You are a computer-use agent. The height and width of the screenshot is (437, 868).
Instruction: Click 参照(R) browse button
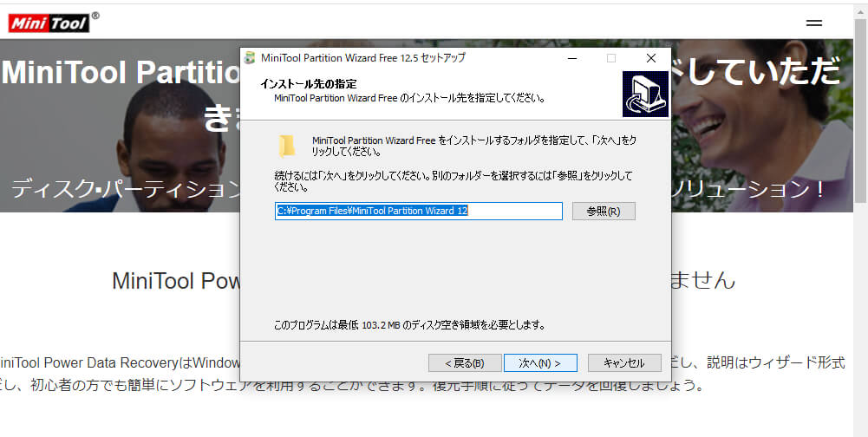(x=604, y=211)
